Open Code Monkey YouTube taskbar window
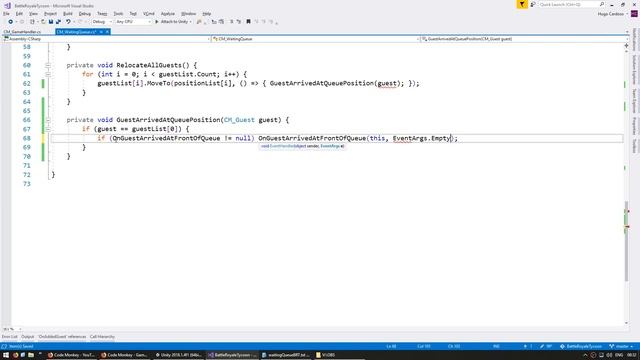Screen dimensions: 640x360 pos(71,355)
